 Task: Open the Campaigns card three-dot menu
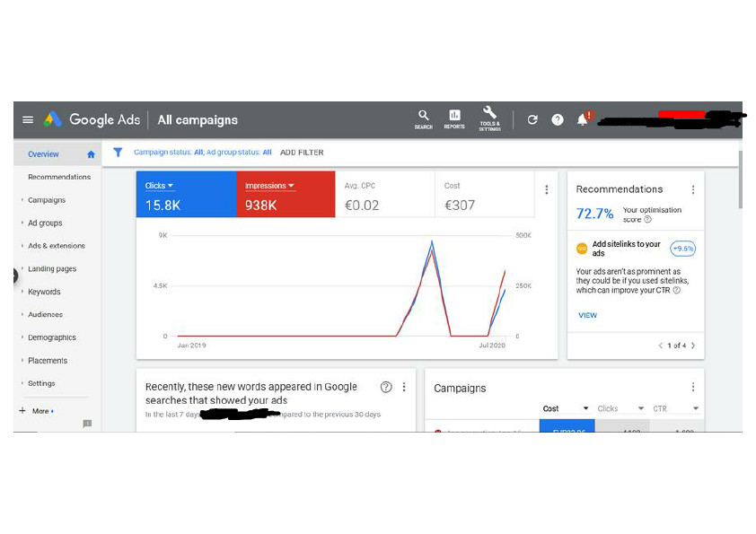693,387
